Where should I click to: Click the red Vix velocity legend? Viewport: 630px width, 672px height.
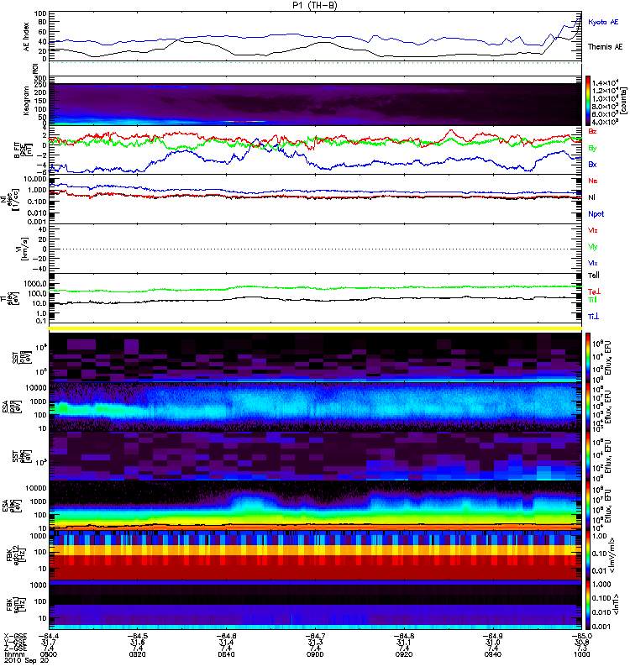point(593,230)
